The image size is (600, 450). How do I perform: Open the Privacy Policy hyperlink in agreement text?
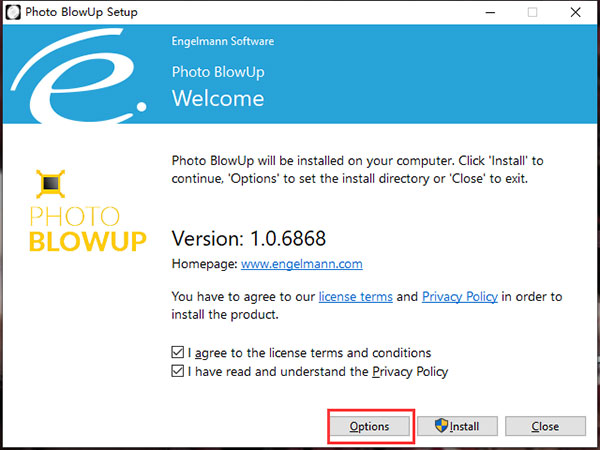[x=459, y=297]
